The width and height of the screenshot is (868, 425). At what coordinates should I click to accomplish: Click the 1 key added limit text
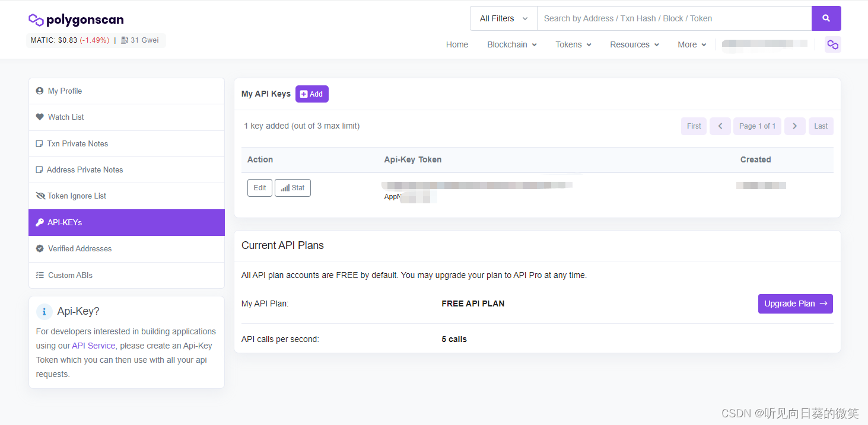[302, 126]
